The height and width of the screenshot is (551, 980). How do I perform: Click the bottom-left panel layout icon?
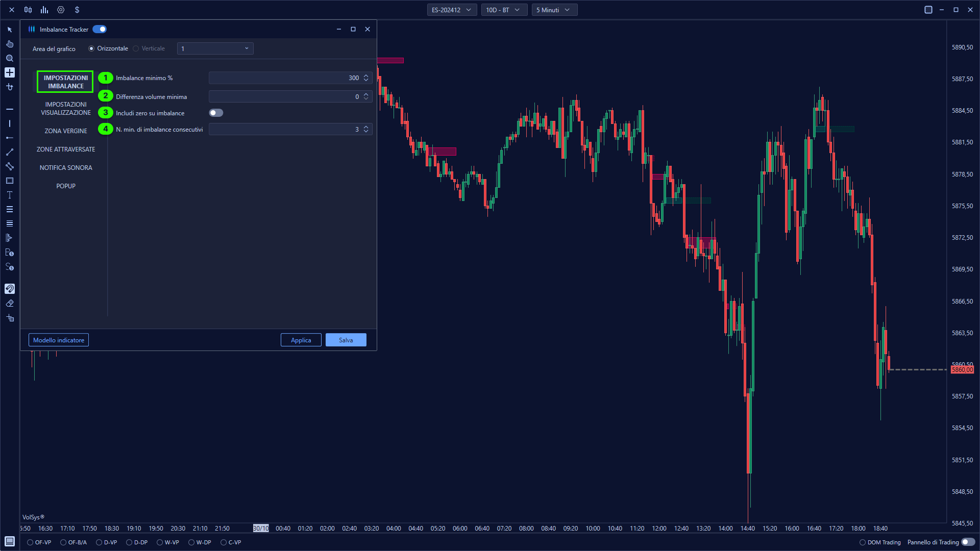click(x=10, y=541)
